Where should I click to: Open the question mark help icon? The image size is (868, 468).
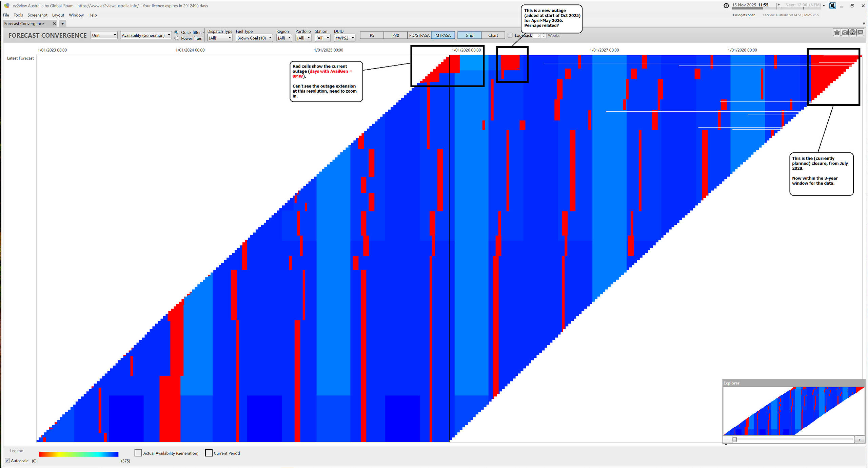click(852, 32)
